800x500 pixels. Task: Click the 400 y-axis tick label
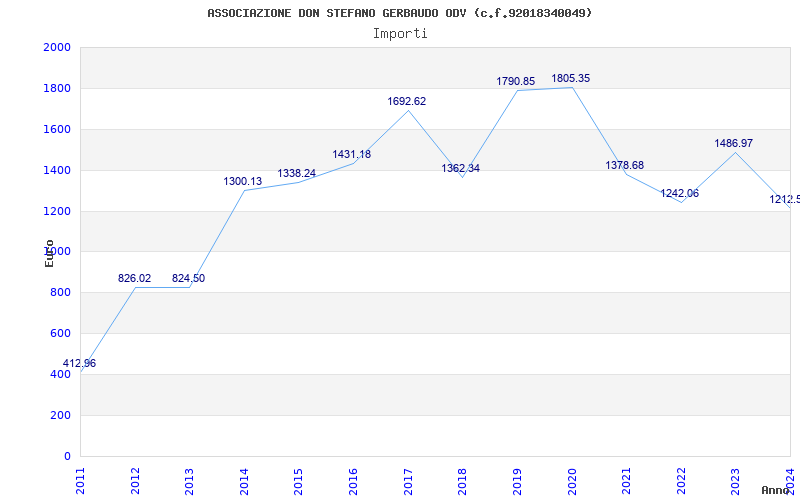61,374
